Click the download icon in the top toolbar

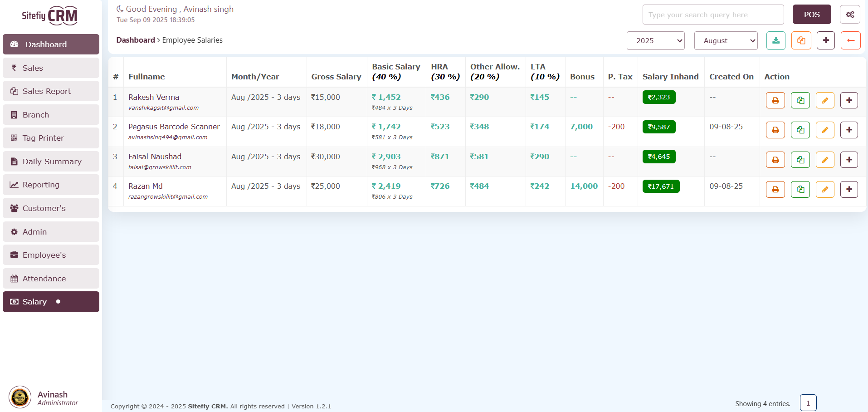pos(775,40)
